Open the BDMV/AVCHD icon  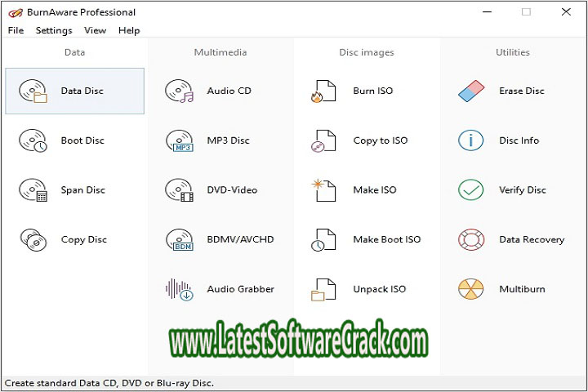(x=179, y=240)
